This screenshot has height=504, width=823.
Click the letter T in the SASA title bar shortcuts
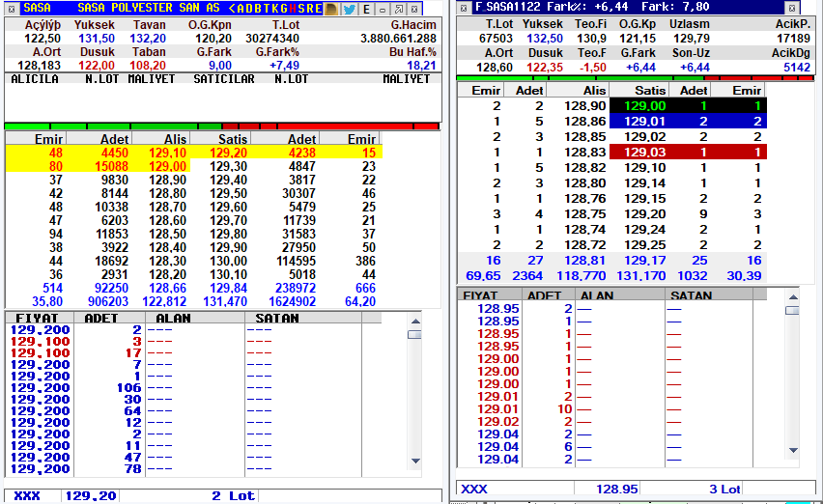(x=265, y=9)
